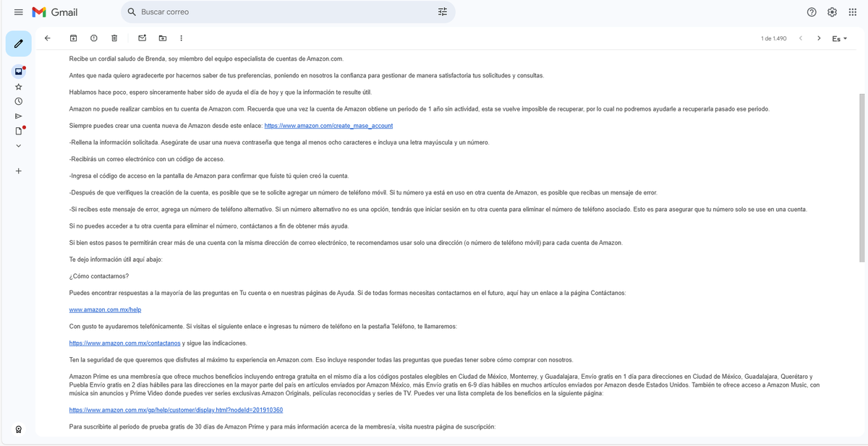Viewport: 868px width, 446px height.
Task: Click the '¿Cómo contactarnos?' text line
Action: [99, 276]
